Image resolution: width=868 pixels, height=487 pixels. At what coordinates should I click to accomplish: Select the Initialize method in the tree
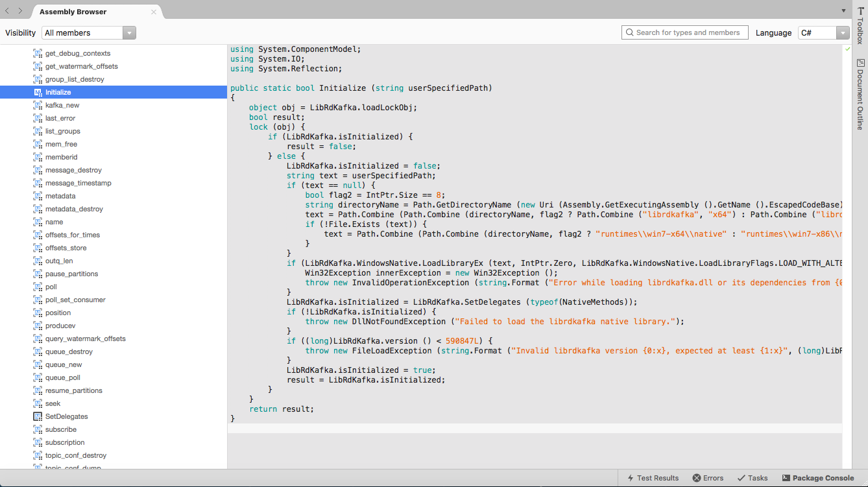point(114,92)
